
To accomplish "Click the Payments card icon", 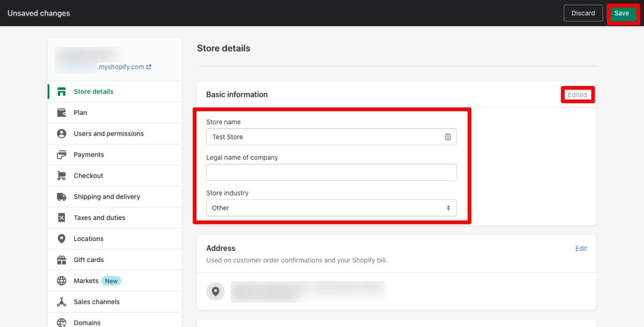I will [x=62, y=155].
